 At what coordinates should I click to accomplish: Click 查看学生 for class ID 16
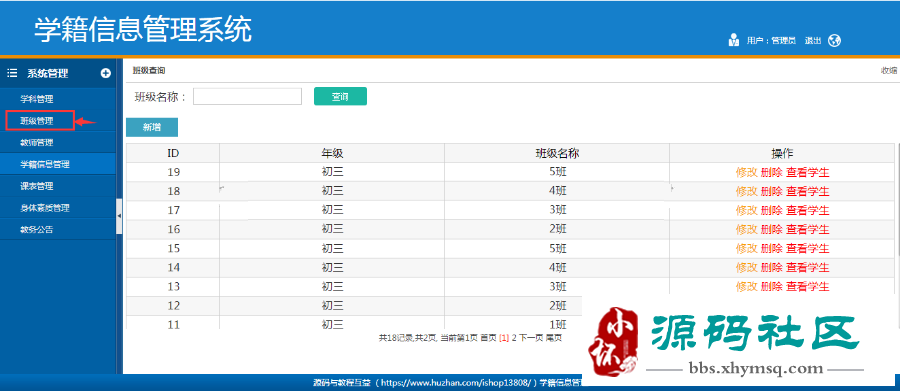(x=808, y=230)
